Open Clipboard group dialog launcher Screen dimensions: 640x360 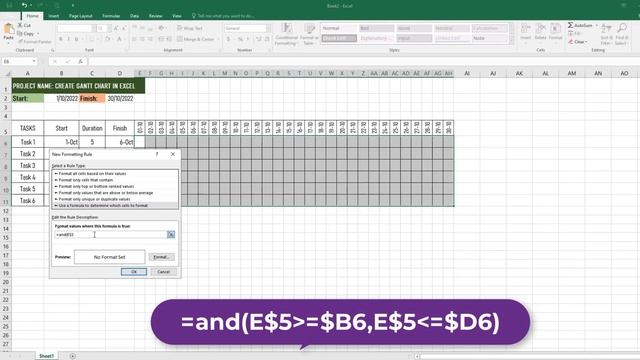[53, 50]
